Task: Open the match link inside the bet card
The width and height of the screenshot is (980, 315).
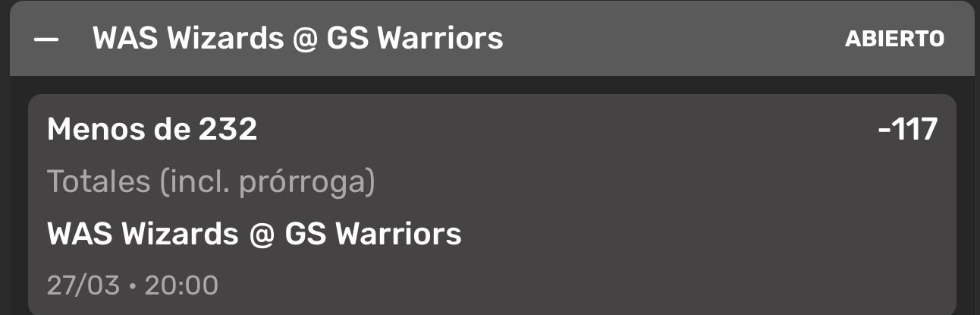Action: 254,234
